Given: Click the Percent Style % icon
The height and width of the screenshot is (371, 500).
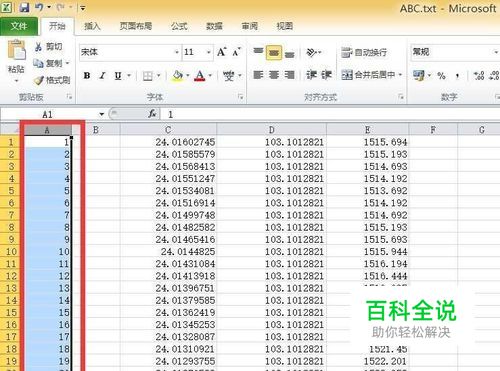Looking at the screenshot, I should click(441, 76).
